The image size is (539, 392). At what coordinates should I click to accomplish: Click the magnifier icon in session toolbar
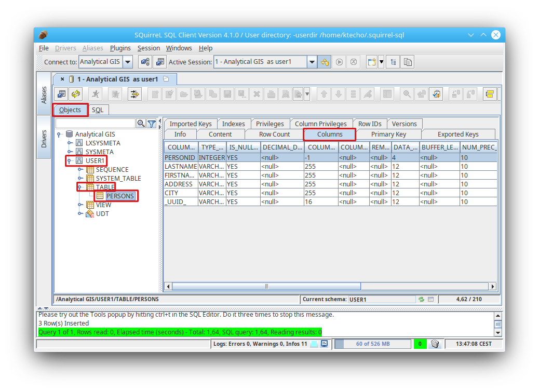pos(407,94)
